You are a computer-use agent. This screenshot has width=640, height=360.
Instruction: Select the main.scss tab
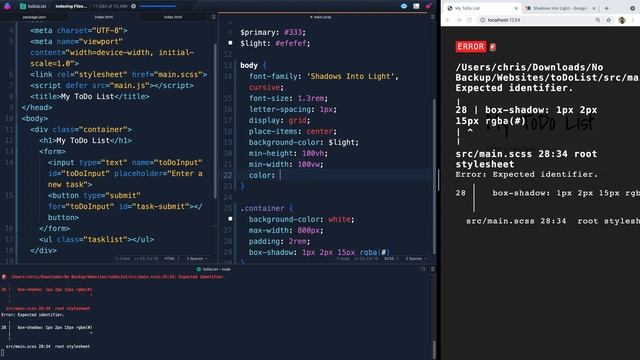[321, 17]
